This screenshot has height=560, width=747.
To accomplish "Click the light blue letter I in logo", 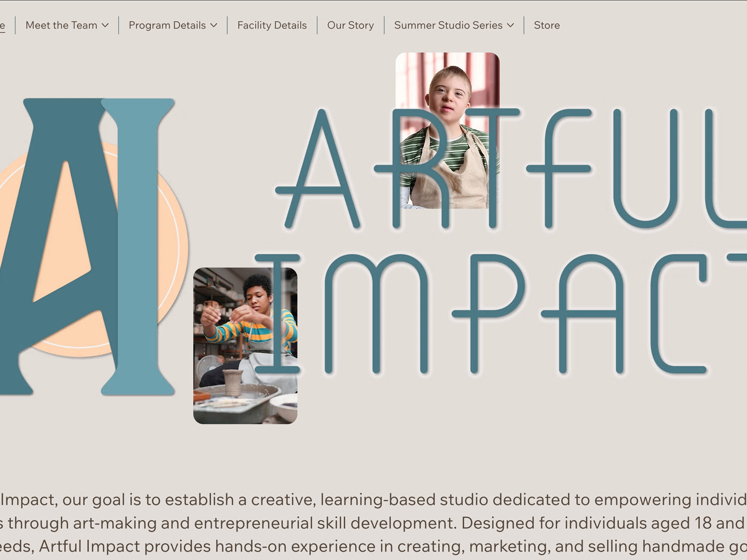I will tap(137, 247).
